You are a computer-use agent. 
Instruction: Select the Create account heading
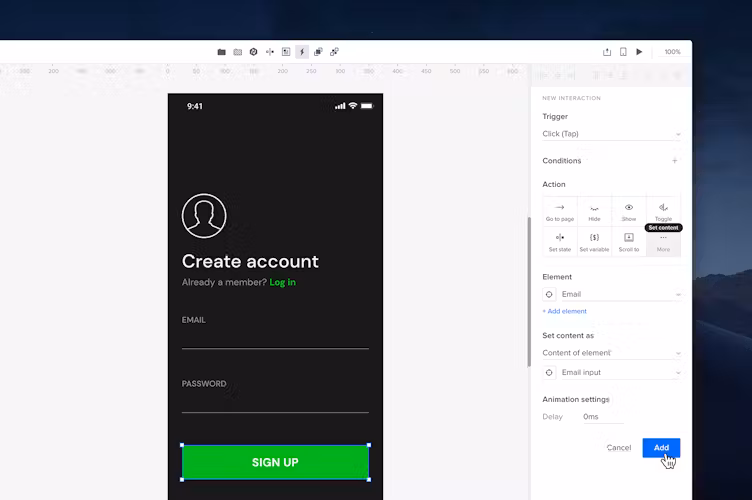250,261
